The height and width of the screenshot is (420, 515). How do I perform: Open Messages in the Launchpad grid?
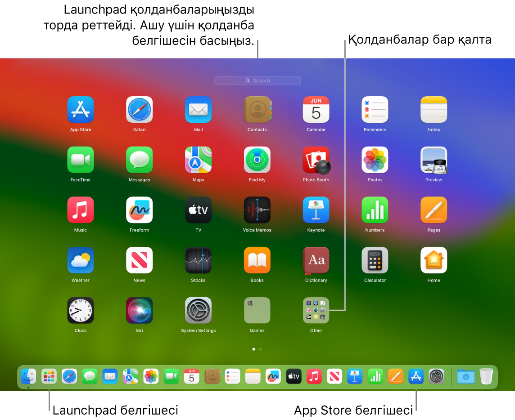point(139,160)
